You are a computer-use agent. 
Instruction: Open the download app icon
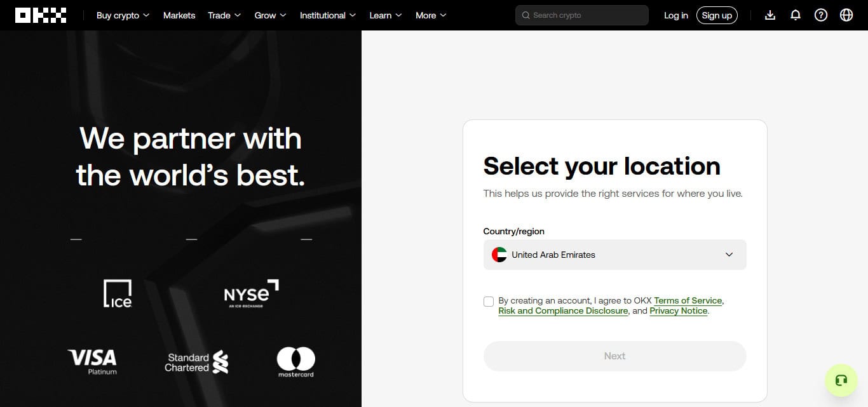[770, 15]
